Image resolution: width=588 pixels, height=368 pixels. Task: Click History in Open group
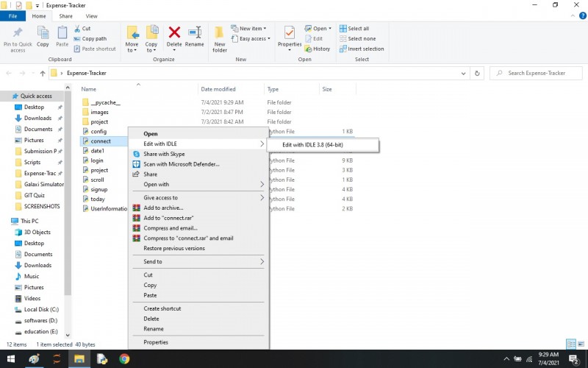click(x=318, y=49)
